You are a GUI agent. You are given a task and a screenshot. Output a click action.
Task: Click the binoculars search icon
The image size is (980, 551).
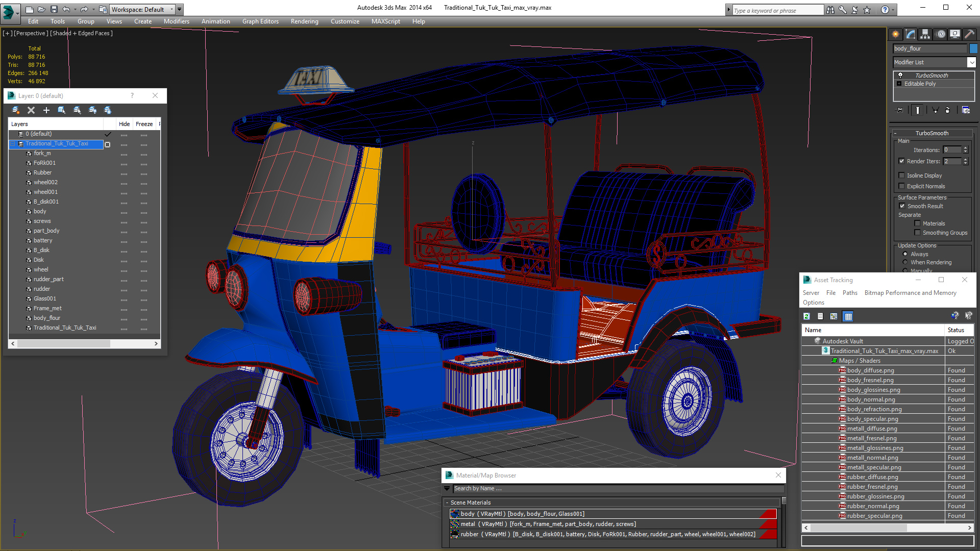click(x=830, y=10)
